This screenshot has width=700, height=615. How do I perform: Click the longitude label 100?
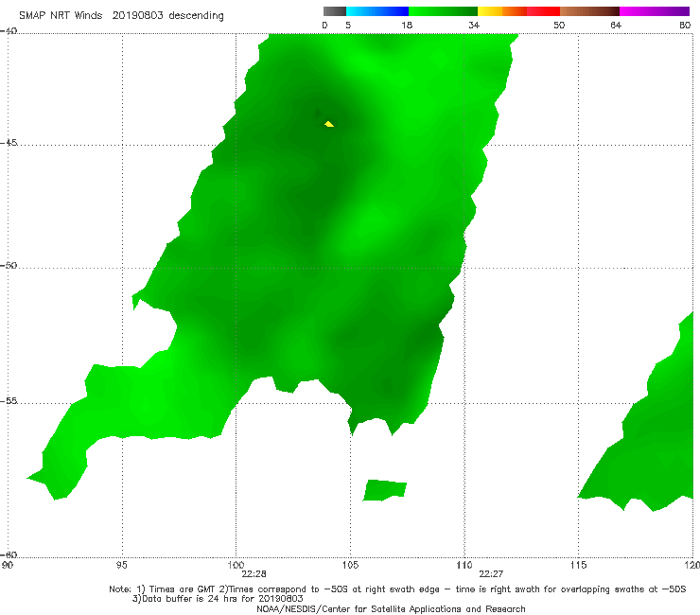click(236, 566)
